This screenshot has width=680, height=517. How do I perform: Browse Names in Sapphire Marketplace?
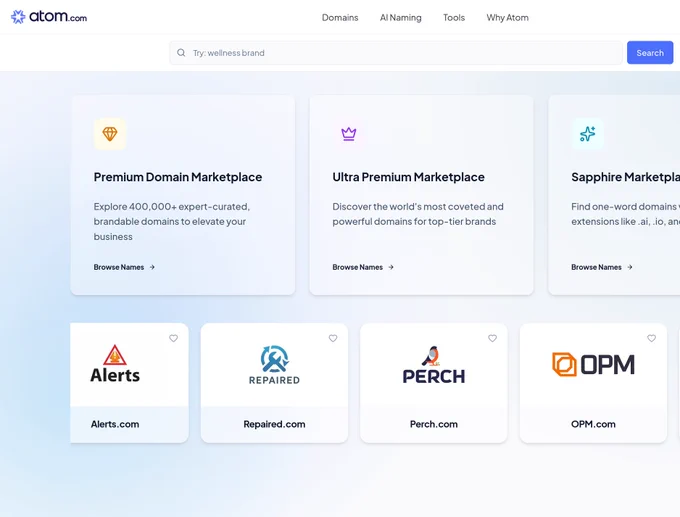coord(596,267)
